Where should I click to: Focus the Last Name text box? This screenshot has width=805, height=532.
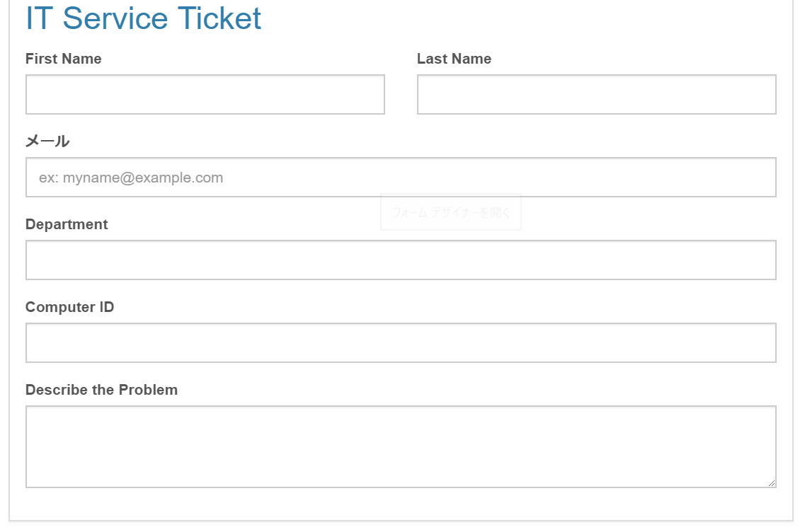coord(597,94)
